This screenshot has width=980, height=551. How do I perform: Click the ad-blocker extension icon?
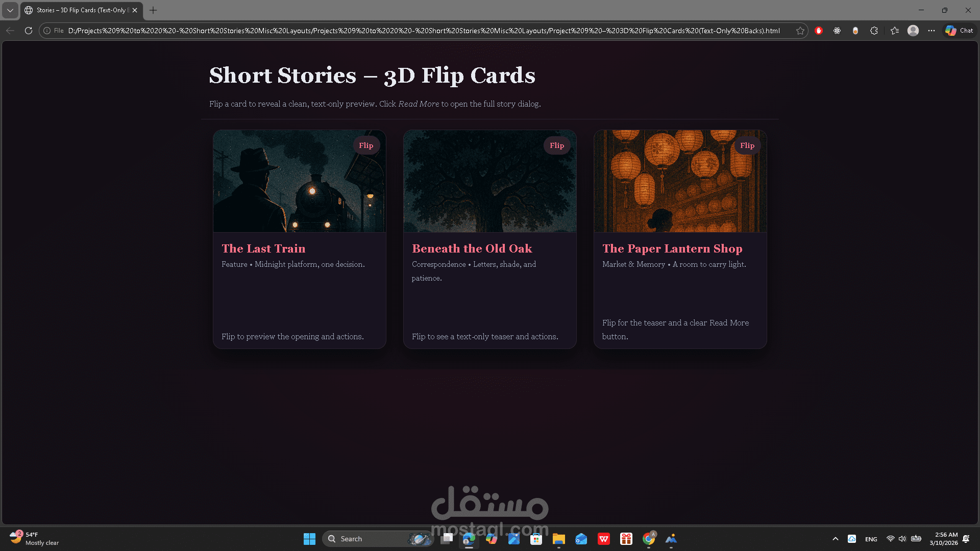(819, 31)
